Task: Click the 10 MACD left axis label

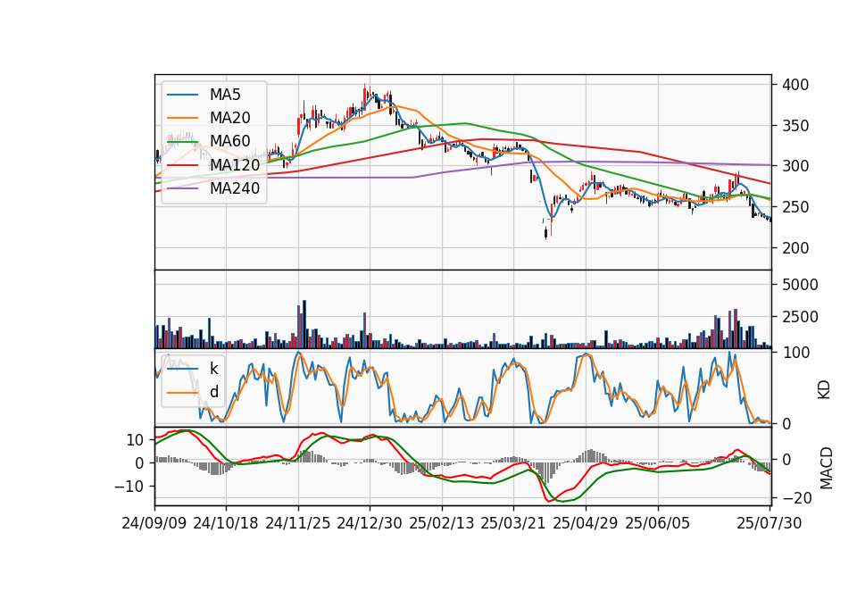Action: tap(135, 440)
